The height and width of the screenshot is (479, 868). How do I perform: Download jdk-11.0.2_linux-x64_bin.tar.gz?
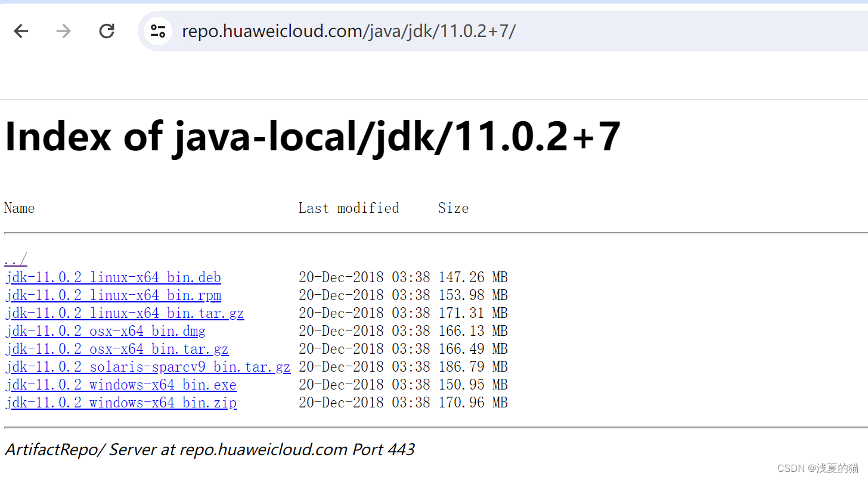125,313
